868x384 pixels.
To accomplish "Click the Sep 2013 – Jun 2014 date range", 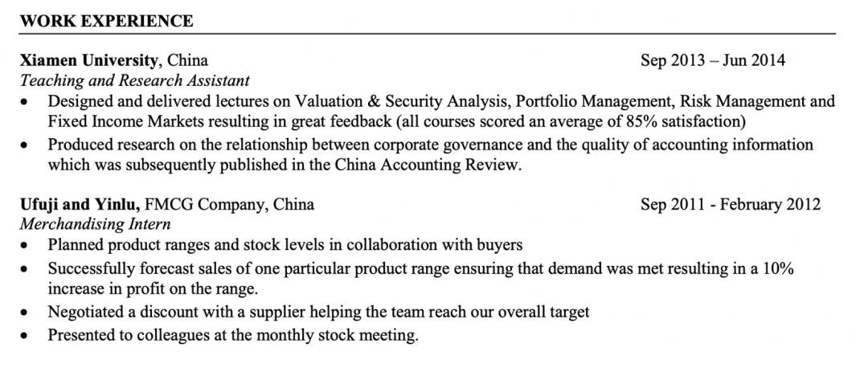I will (x=713, y=60).
